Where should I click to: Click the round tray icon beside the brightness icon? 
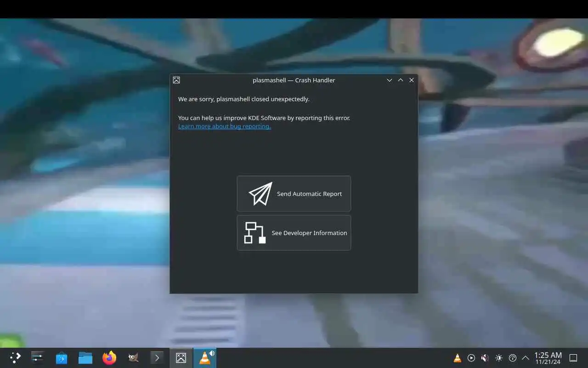pos(513,358)
